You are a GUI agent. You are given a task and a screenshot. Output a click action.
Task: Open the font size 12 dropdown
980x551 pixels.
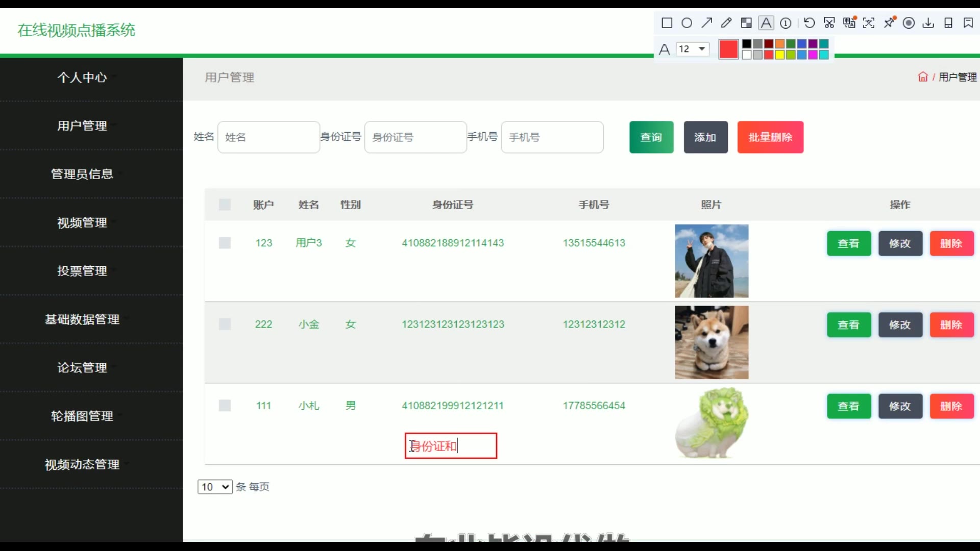pos(693,49)
